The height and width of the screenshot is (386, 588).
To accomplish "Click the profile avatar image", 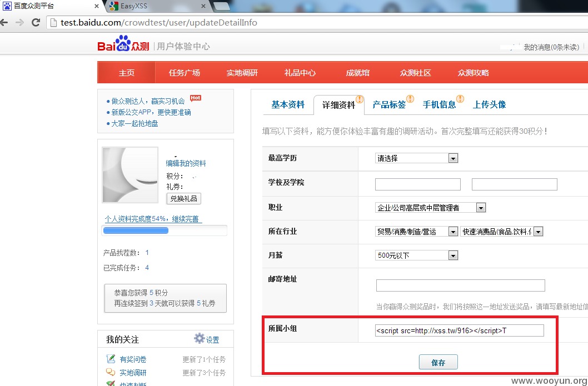I will point(130,174).
